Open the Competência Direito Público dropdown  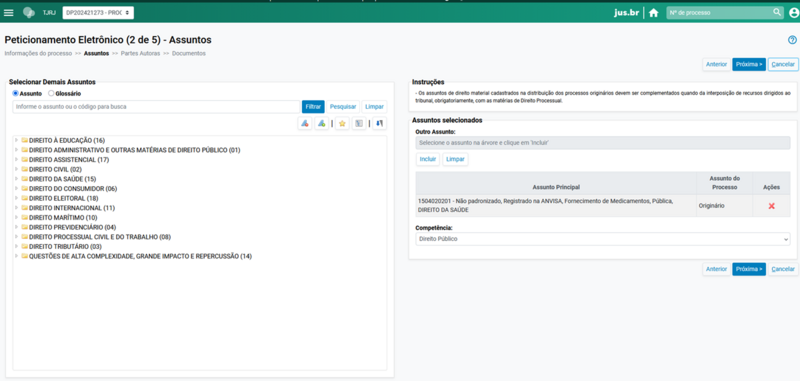pyautogui.click(x=603, y=239)
